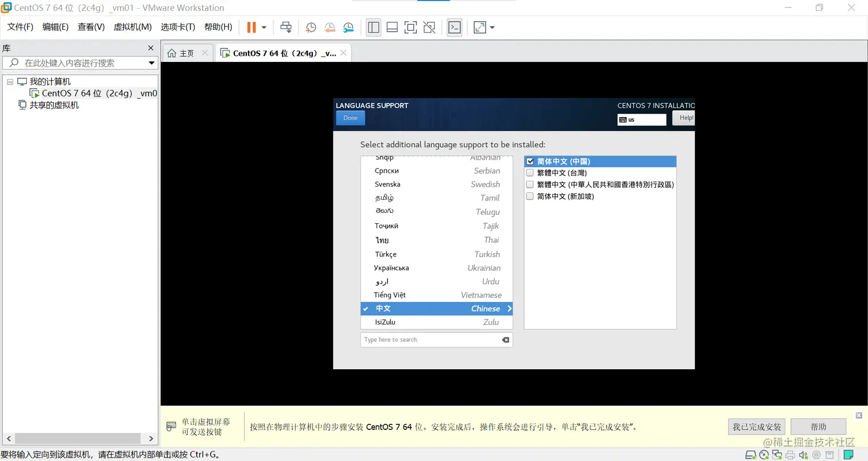Click the take snapshot clock icon
Viewport: 868px width, 461px height.
pyautogui.click(x=311, y=27)
